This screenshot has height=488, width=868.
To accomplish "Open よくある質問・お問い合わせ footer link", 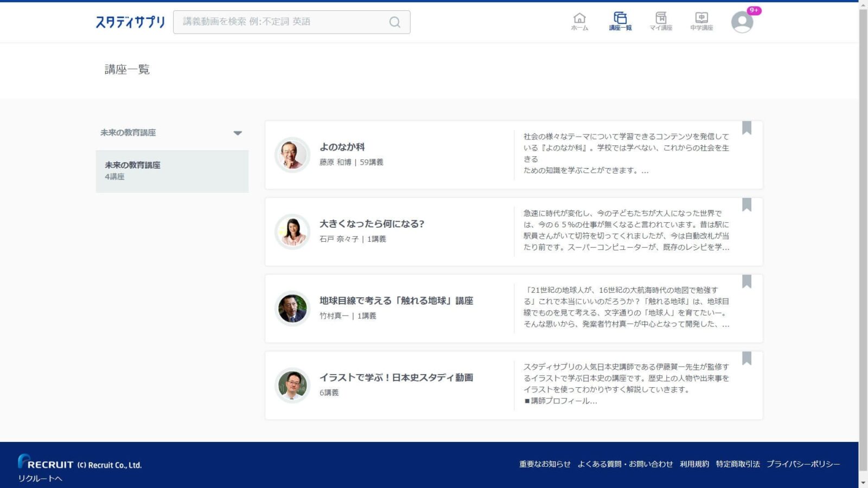I will click(x=625, y=464).
